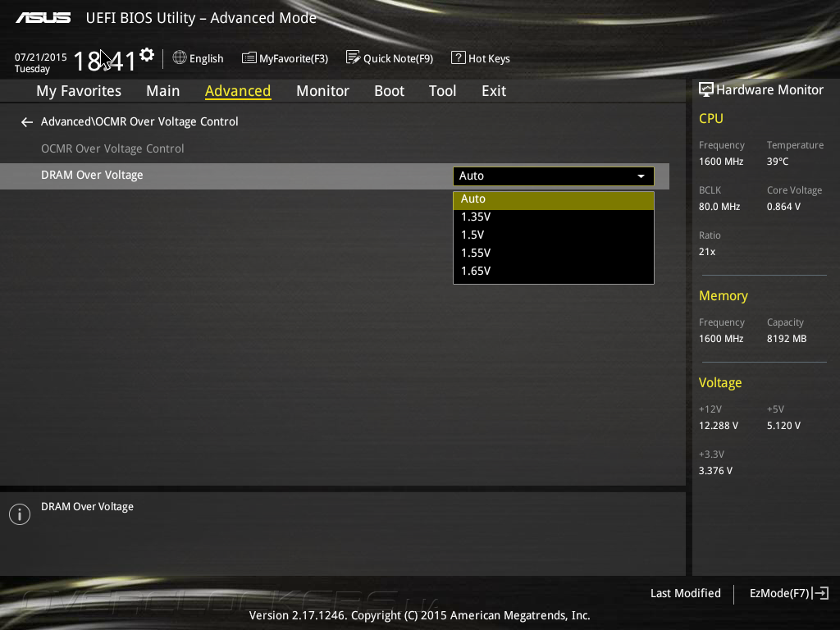
Task: Pick the 1.55V voltage option
Action: [x=554, y=253]
